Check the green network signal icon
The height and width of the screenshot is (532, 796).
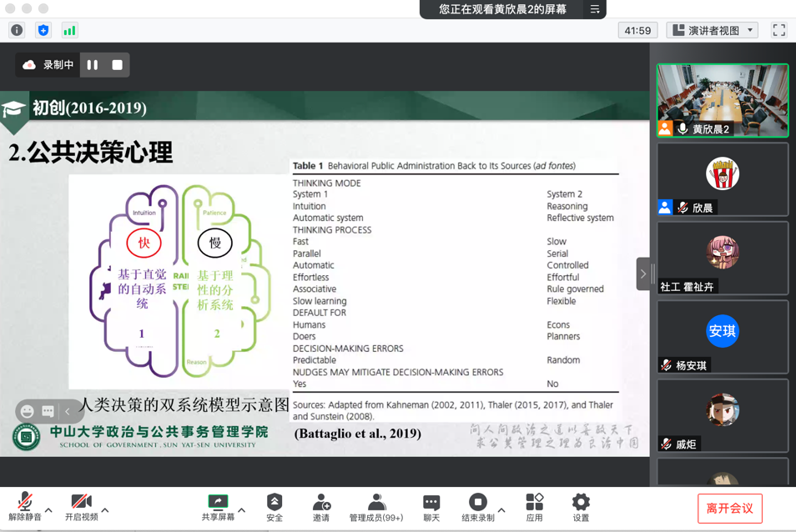click(x=69, y=31)
